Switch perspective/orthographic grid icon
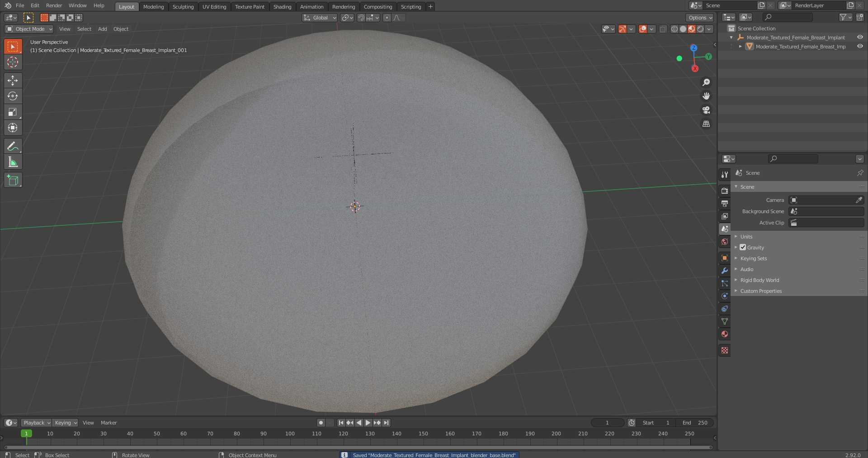Viewport: 868px width, 458px height. [x=706, y=124]
